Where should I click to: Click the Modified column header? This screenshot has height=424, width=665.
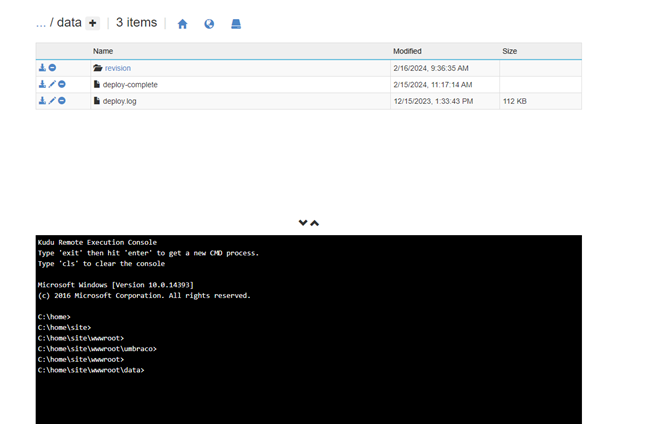click(407, 51)
